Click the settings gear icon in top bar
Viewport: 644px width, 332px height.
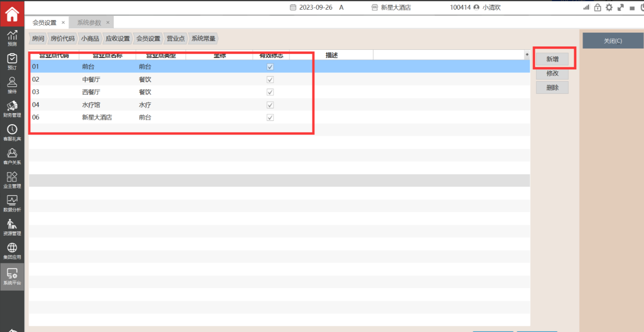(x=609, y=8)
